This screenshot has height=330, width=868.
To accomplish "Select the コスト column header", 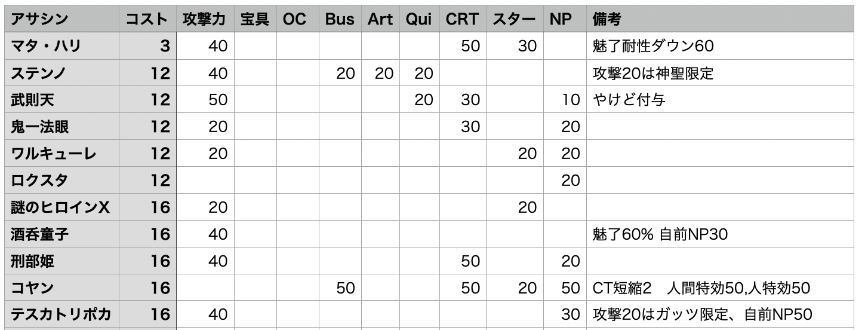I will coord(146,19).
